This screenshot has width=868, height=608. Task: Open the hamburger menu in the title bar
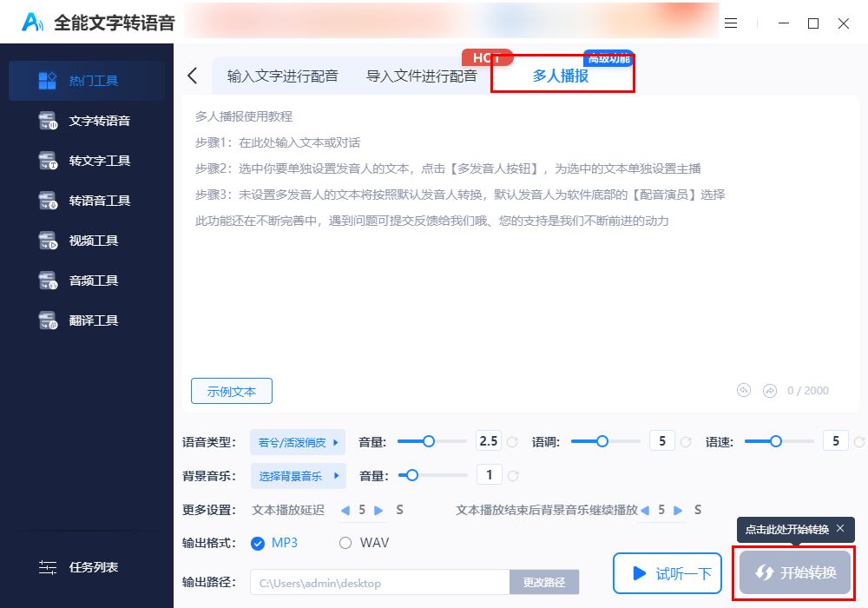click(x=731, y=23)
